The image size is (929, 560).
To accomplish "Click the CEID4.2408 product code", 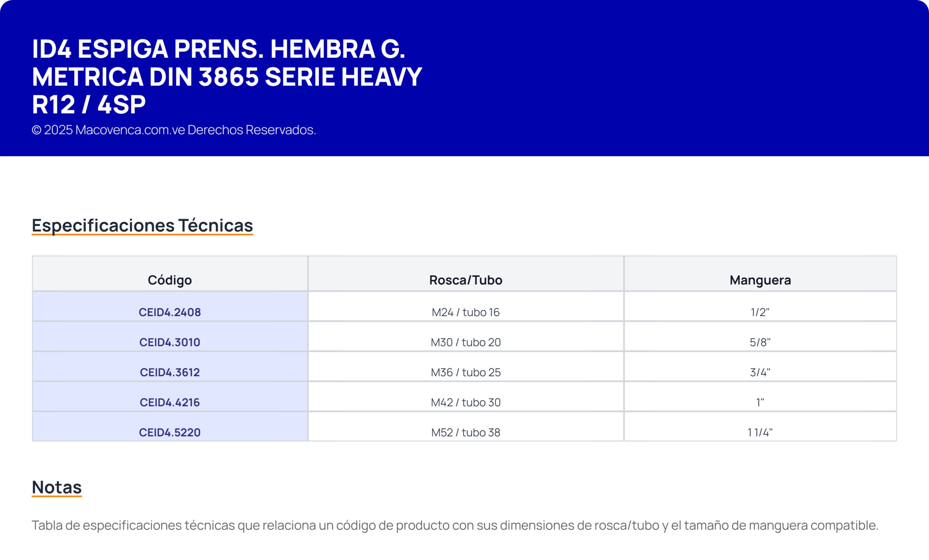I will [170, 312].
